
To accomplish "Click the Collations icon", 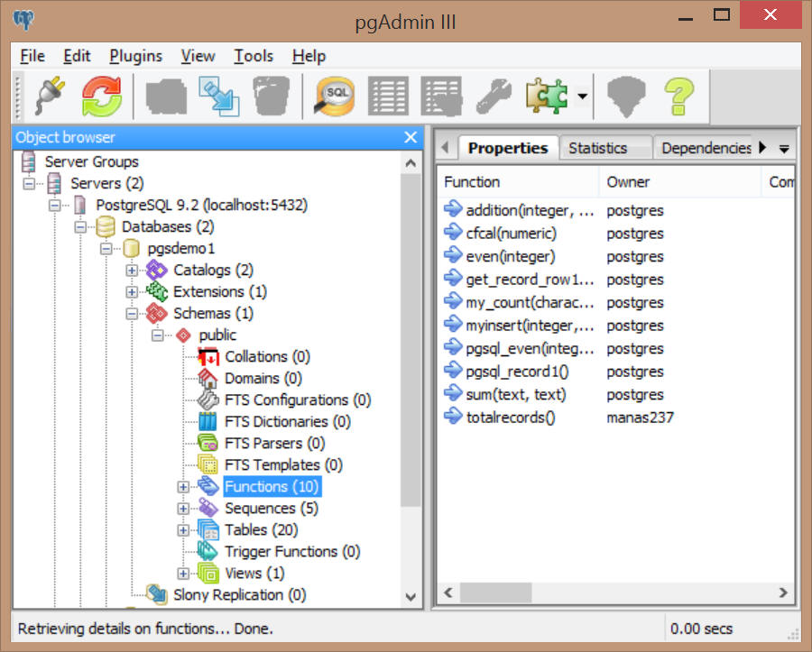I will coord(208,356).
